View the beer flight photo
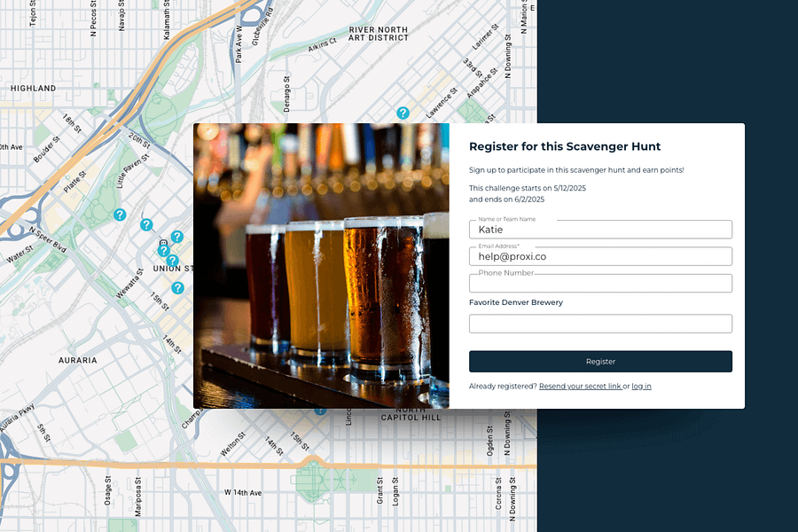The image size is (798, 532). coord(321,266)
